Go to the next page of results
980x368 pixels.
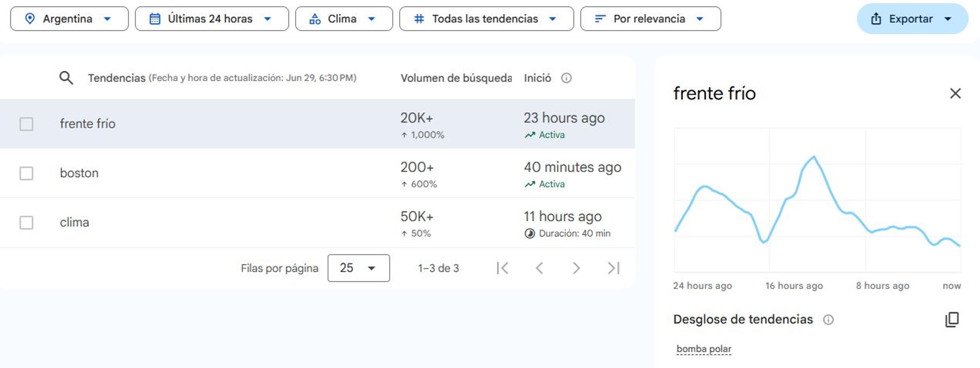(576, 268)
